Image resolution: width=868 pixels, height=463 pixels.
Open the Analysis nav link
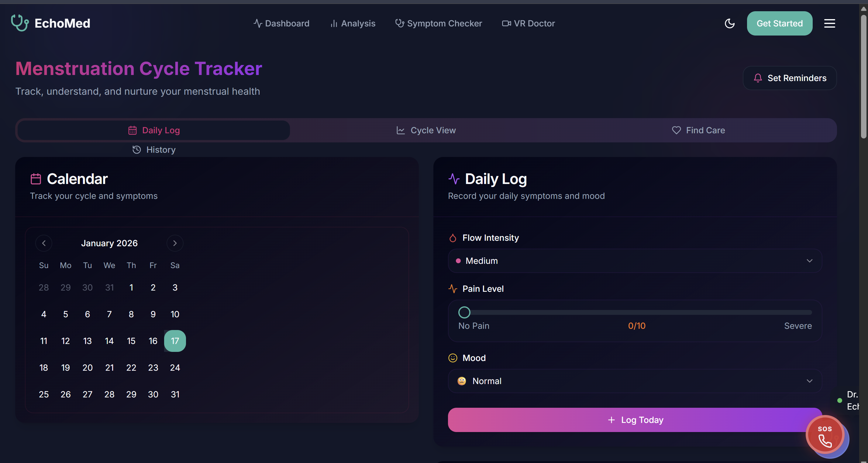tap(353, 23)
